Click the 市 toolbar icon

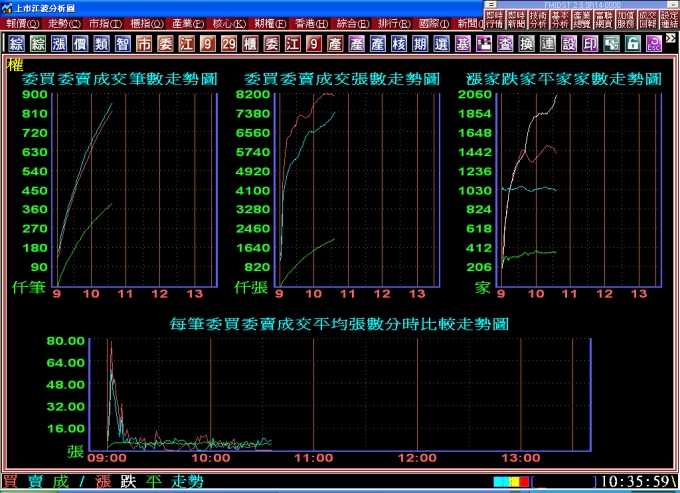[144, 44]
